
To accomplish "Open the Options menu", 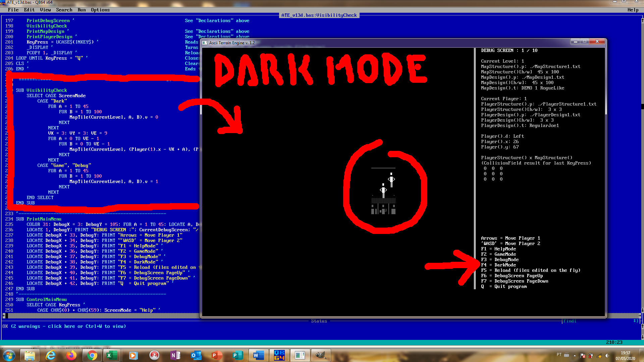I will 100,10.
